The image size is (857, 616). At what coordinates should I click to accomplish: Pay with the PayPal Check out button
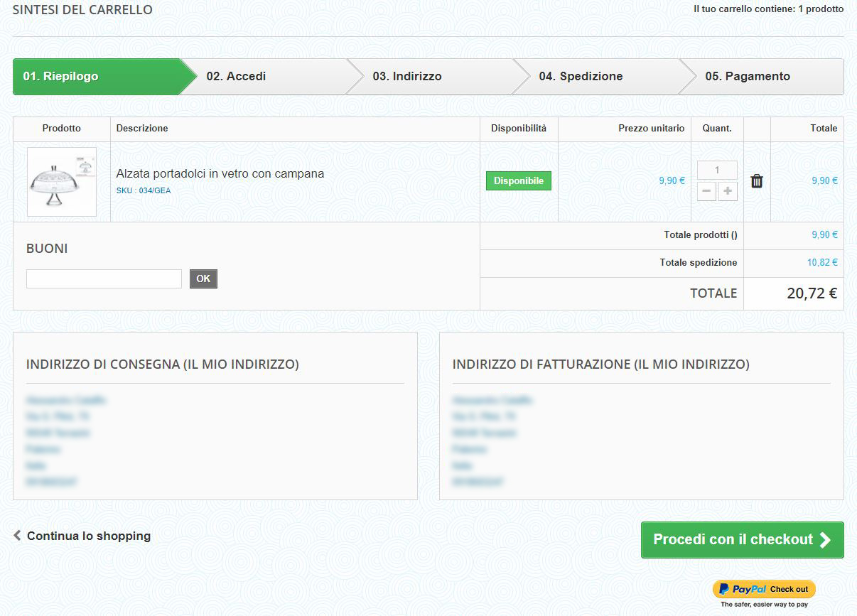(x=764, y=589)
